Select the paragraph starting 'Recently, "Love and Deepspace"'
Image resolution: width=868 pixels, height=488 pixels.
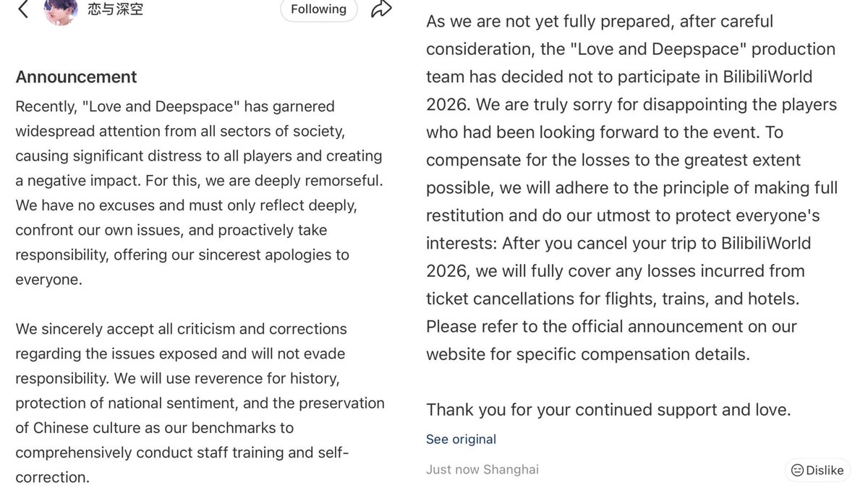[200, 193]
